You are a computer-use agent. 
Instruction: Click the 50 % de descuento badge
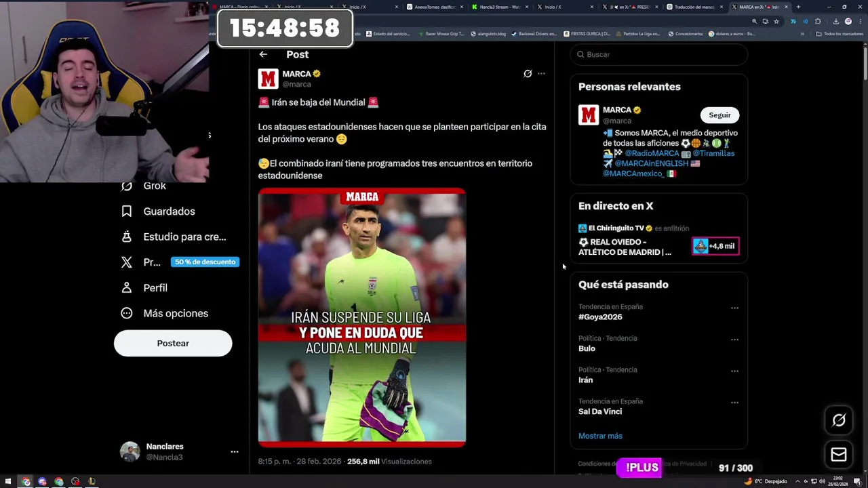205,262
